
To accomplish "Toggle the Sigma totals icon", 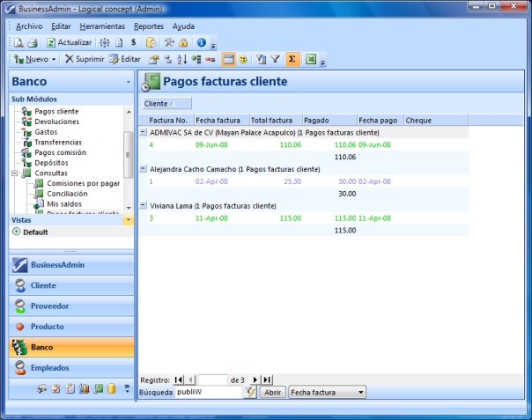I will (292, 60).
